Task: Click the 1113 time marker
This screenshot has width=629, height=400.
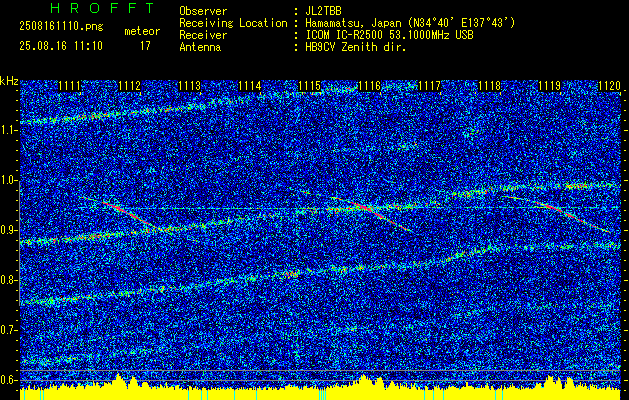Action: point(189,86)
